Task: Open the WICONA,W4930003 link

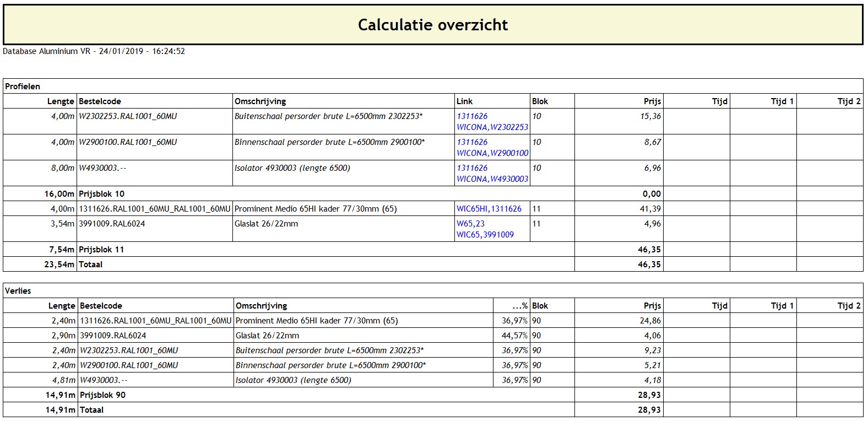Action: point(492,179)
